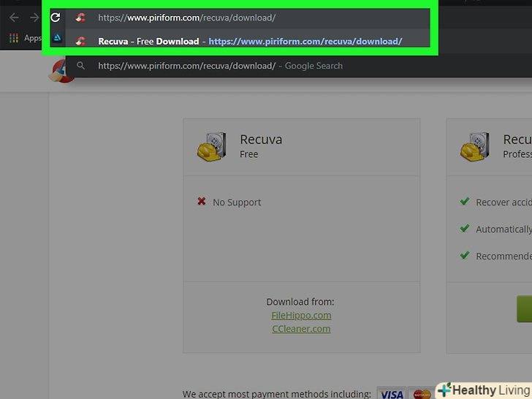Viewport: 532px width, 399px height.
Task: Click the green Professional download button
Action: [524, 308]
